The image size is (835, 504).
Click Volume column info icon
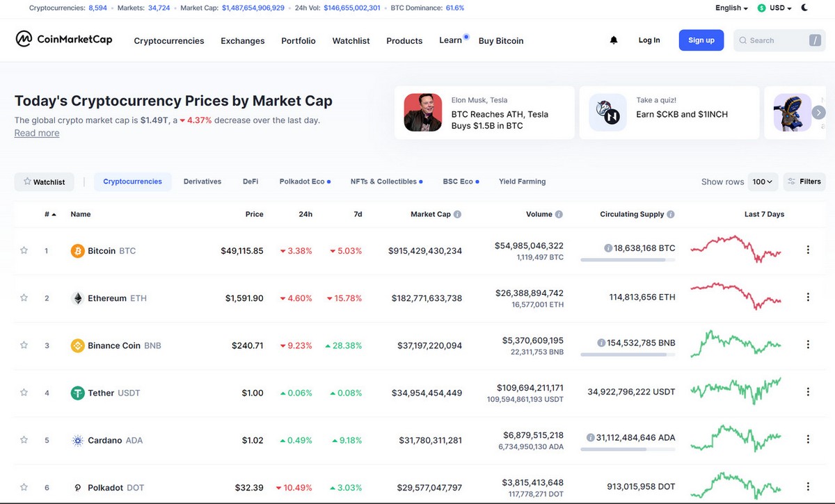pyautogui.click(x=559, y=214)
